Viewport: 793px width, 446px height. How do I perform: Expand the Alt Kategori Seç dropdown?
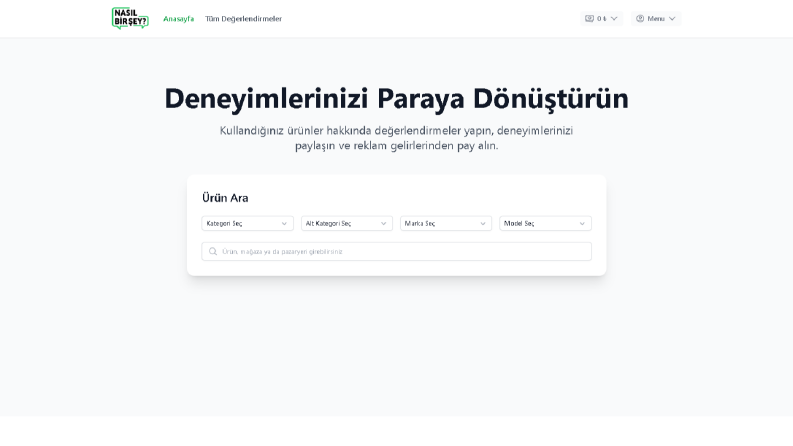coord(346,224)
